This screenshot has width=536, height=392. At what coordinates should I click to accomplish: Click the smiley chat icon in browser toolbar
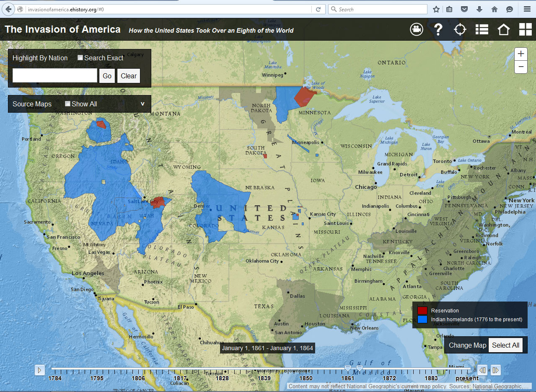pos(510,9)
